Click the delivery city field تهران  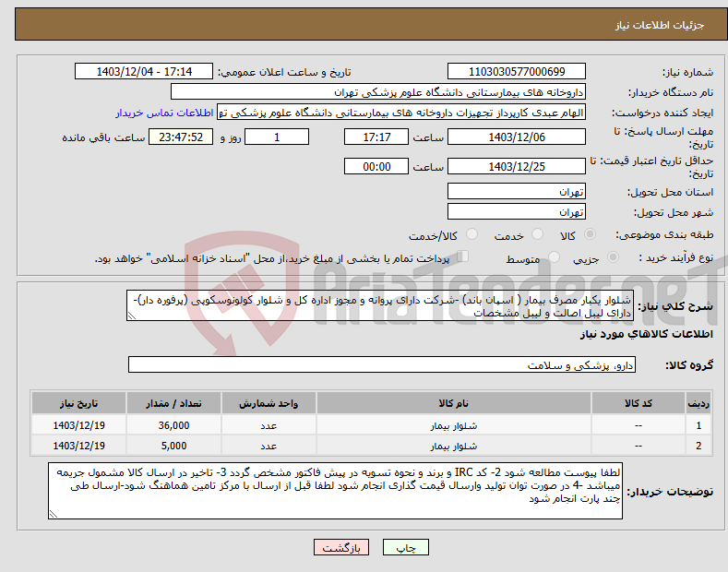coord(517,211)
